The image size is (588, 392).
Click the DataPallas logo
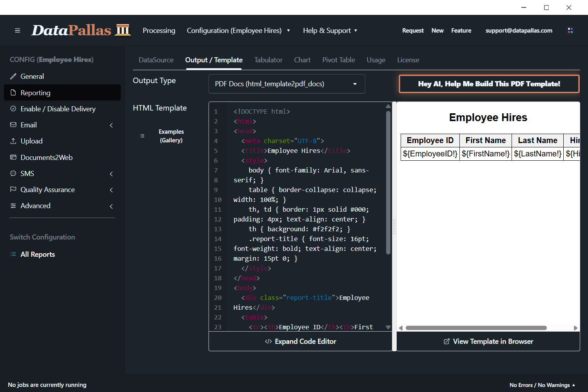tap(81, 30)
